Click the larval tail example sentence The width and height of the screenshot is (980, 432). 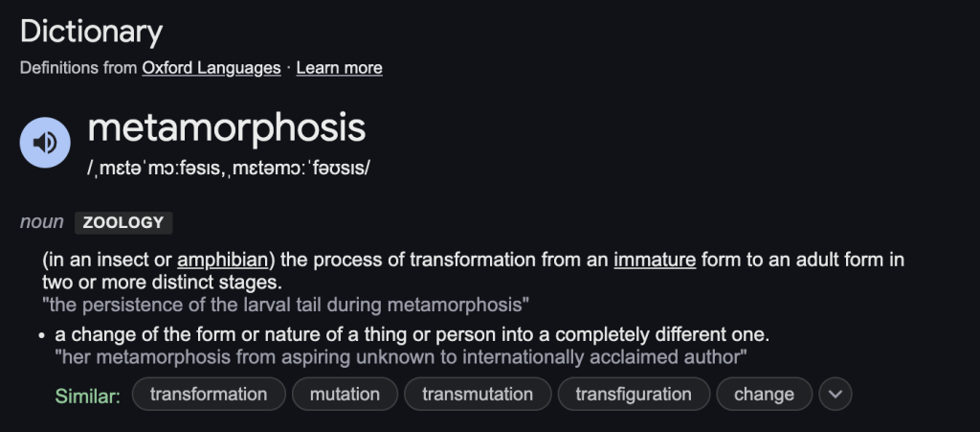(x=286, y=306)
